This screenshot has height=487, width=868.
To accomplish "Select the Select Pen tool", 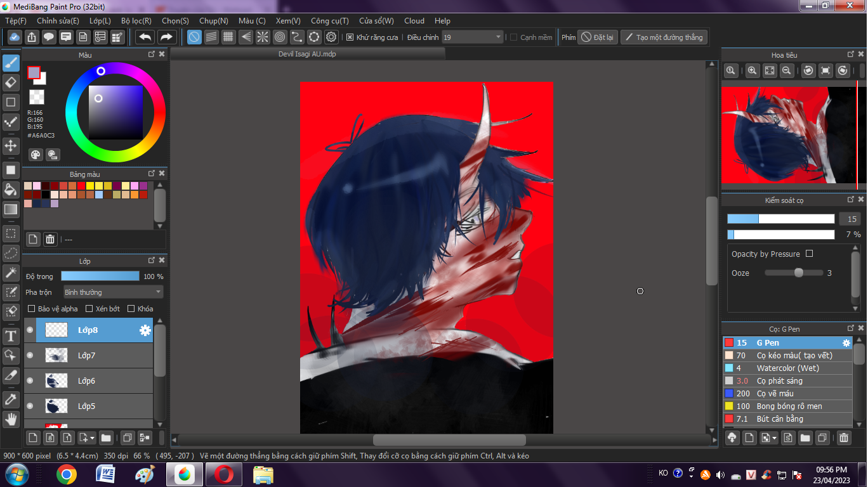I will click(x=11, y=292).
